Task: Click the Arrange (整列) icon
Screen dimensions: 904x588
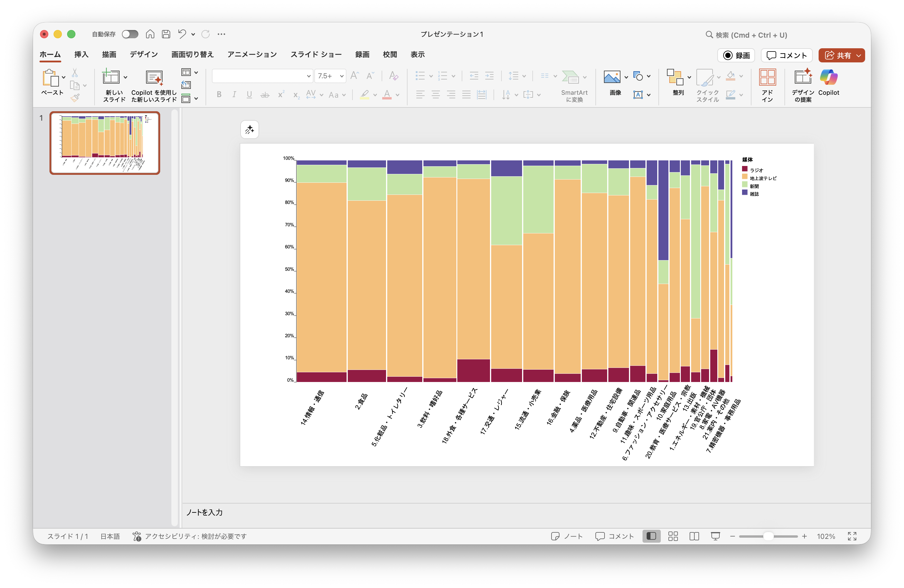Action: coord(675,77)
